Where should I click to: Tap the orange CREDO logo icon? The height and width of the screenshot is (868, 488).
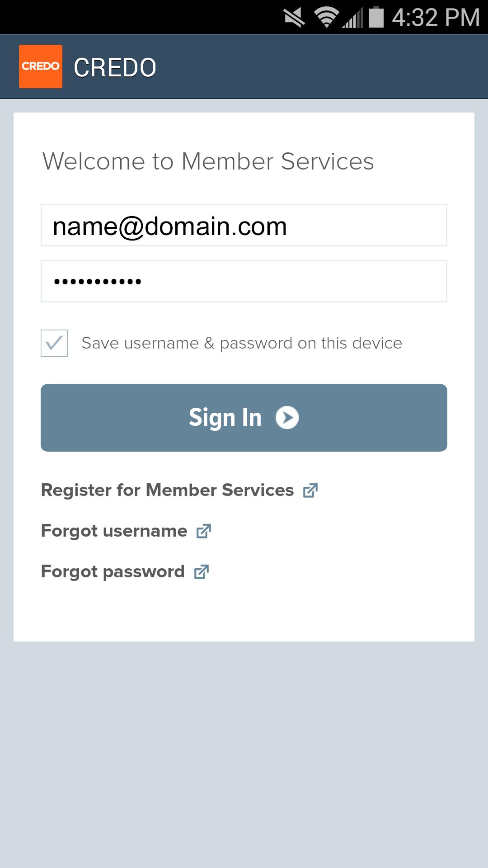click(x=41, y=66)
